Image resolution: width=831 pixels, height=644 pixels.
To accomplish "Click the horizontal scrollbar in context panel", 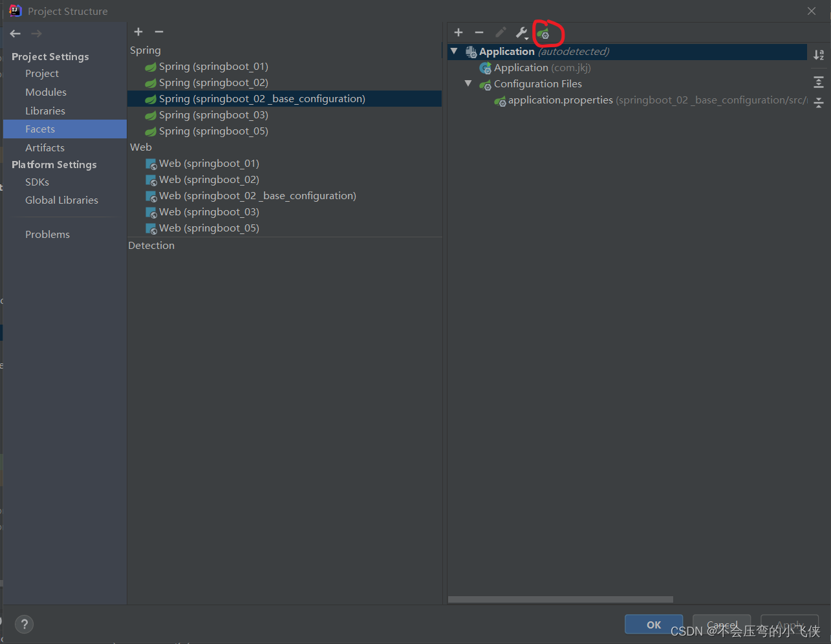I will pyautogui.click(x=561, y=599).
